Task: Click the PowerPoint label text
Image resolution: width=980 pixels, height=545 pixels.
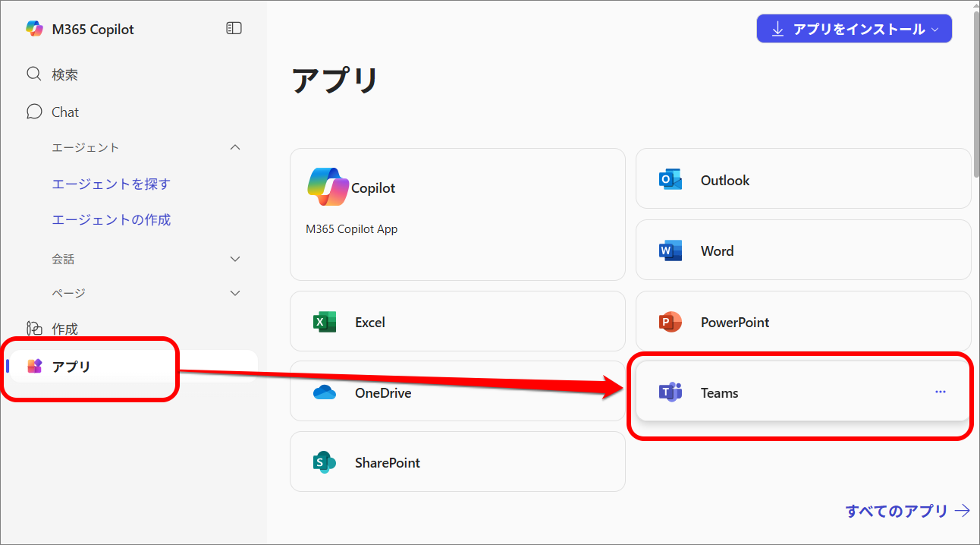Action: pyautogui.click(x=735, y=322)
